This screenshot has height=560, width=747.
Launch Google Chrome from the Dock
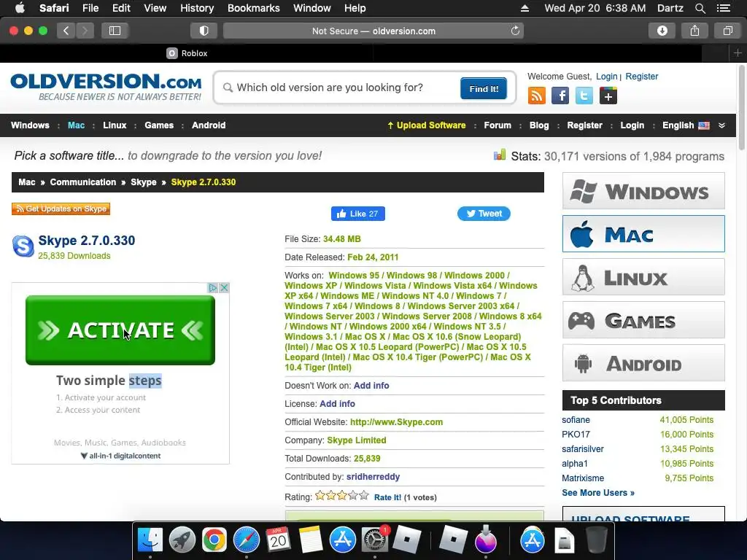(214, 540)
